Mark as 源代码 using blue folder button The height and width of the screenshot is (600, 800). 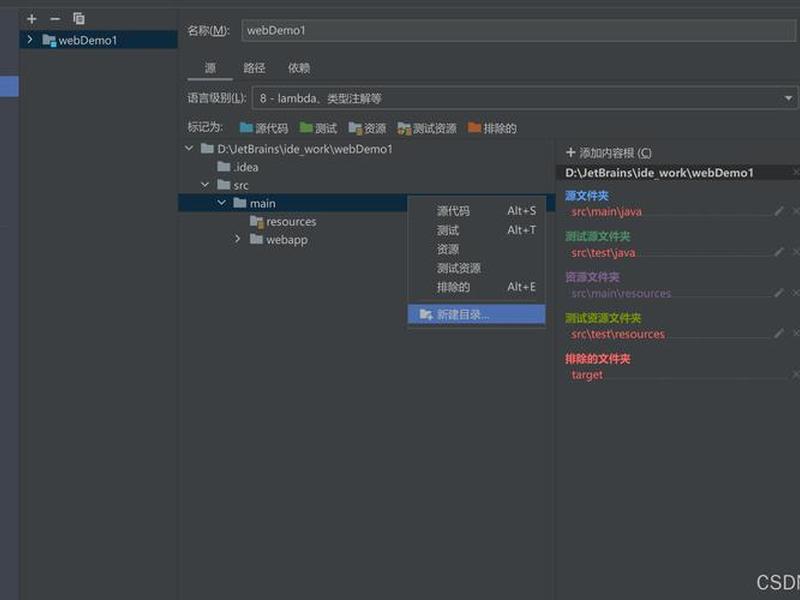(264, 128)
